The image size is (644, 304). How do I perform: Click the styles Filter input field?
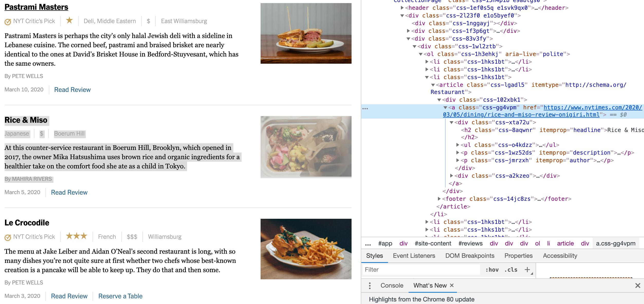pyautogui.click(x=421, y=270)
